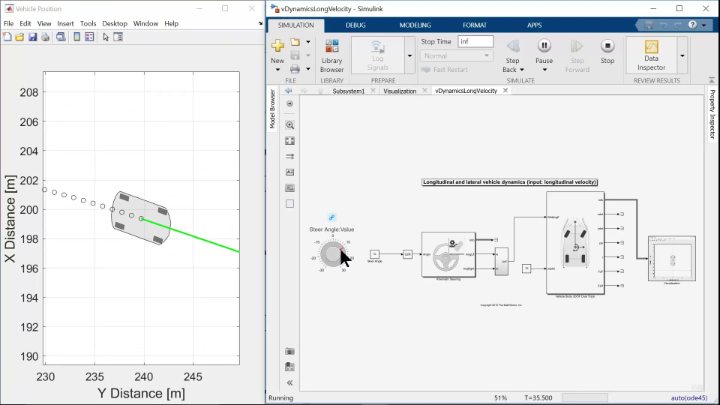Click T=35.500 simulation time in status bar

coord(538,398)
